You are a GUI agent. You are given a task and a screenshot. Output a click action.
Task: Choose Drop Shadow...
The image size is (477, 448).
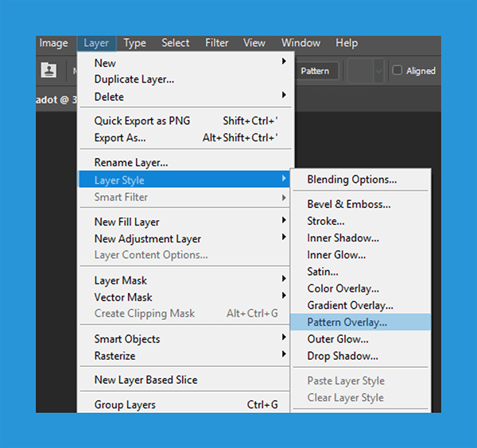coord(361,356)
